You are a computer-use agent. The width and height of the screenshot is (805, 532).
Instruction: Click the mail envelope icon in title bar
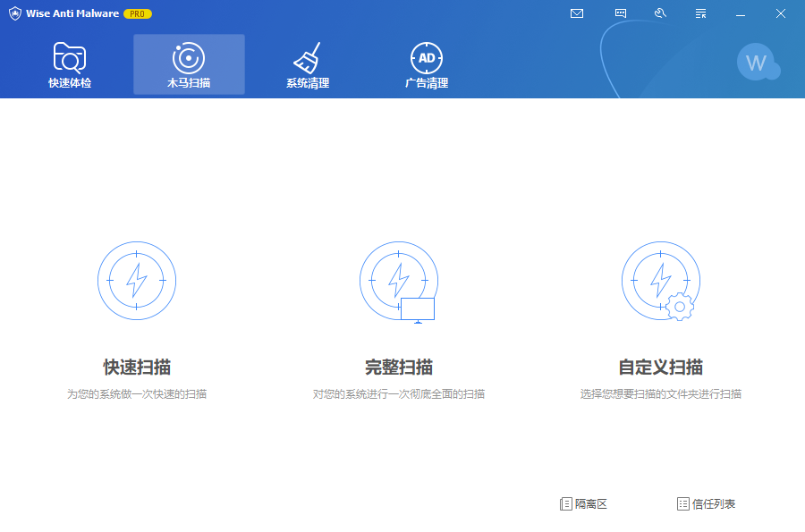point(577,13)
